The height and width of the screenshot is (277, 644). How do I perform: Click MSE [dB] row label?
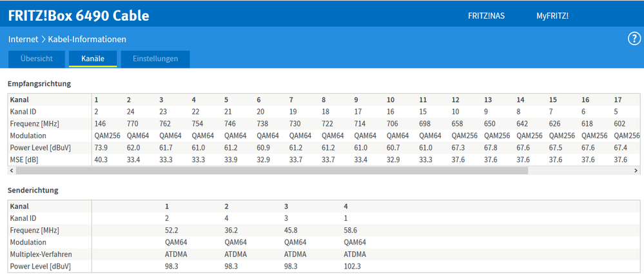(x=24, y=160)
